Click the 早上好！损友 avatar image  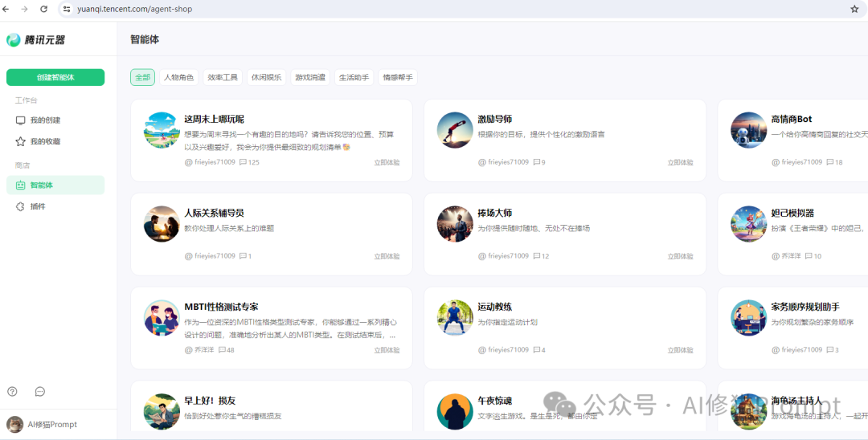coord(162,412)
